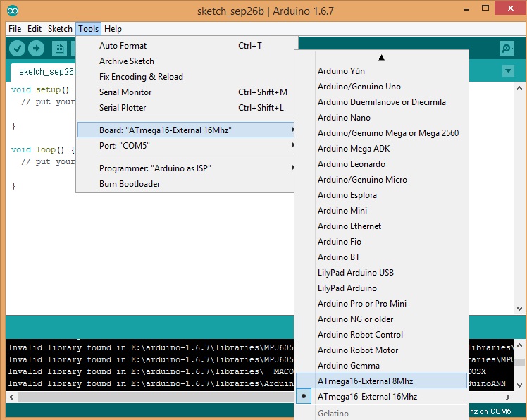Viewport: 527px width, 420px height.
Task: Open Serial Plotter menu entry
Action: pyautogui.click(x=187, y=108)
